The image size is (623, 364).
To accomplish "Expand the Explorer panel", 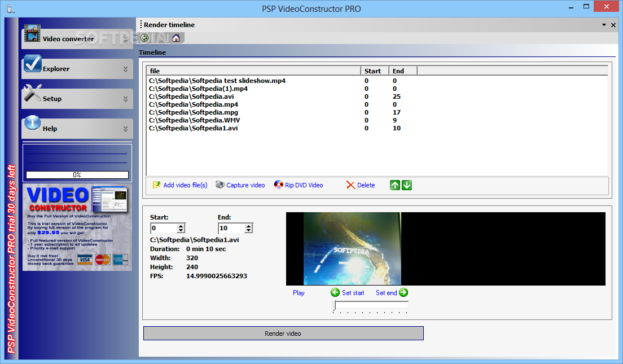I will point(125,69).
